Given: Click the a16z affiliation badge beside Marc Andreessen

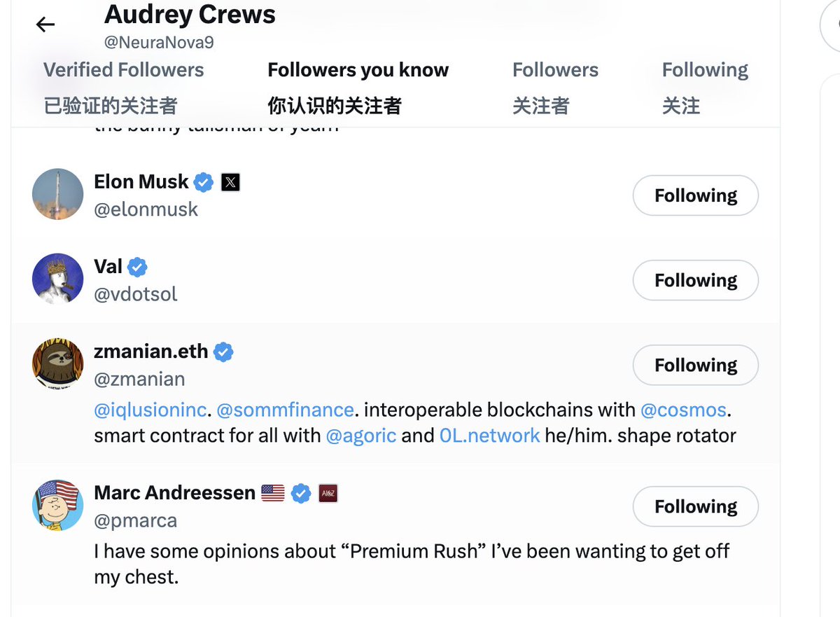Looking at the screenshot, I should click(x=328, y=493).
